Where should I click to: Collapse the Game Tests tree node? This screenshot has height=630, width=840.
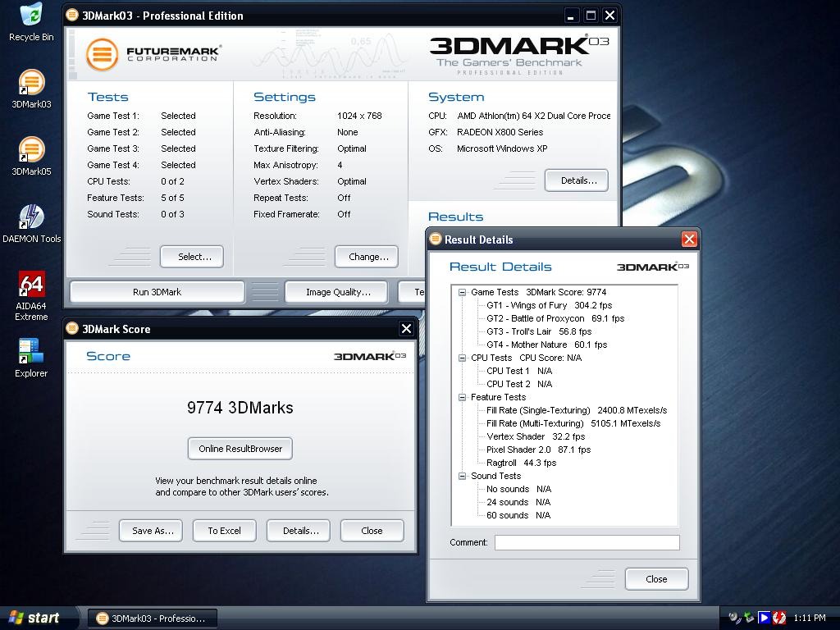[x=462, y=293]
